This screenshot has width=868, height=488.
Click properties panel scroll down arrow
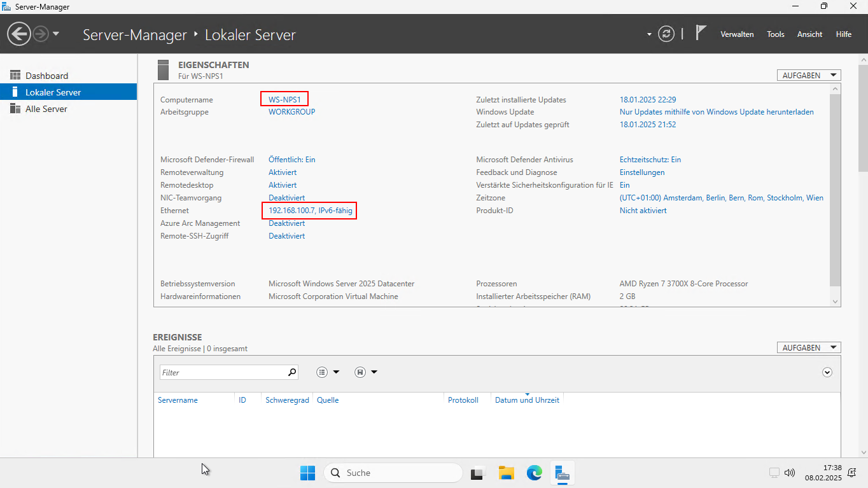click(836, 302)
